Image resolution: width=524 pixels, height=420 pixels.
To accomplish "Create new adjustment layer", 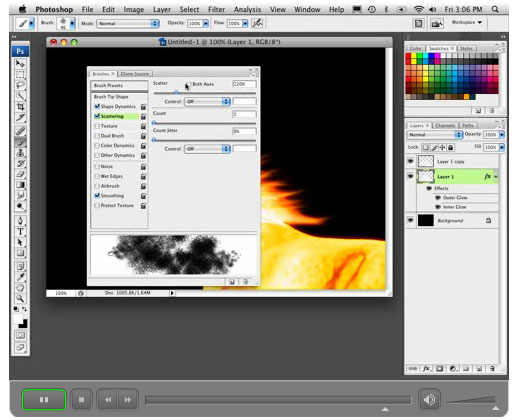I will click(x=453, y=369).
